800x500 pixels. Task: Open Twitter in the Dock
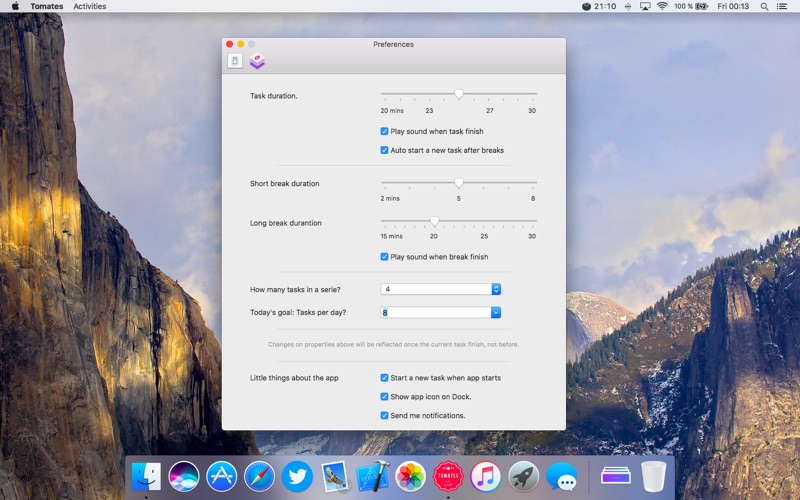click(297, 476)
